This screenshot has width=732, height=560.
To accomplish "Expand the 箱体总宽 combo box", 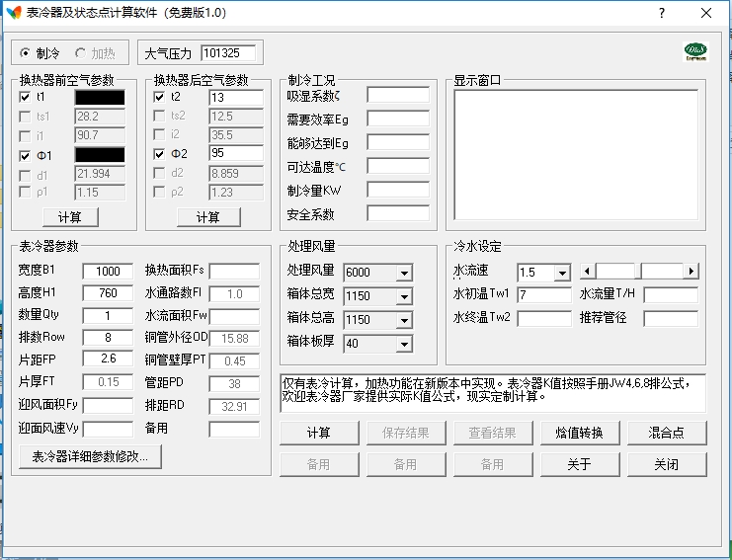I will pos(403,296).
